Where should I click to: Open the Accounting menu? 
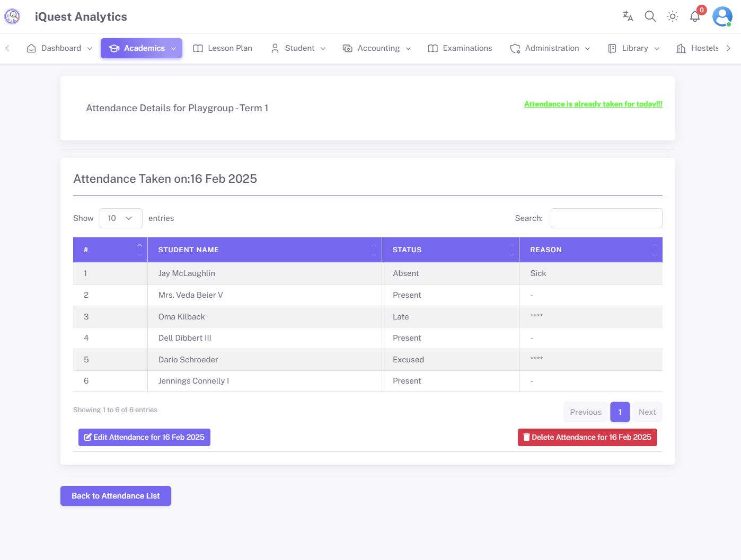pos(377,48)
